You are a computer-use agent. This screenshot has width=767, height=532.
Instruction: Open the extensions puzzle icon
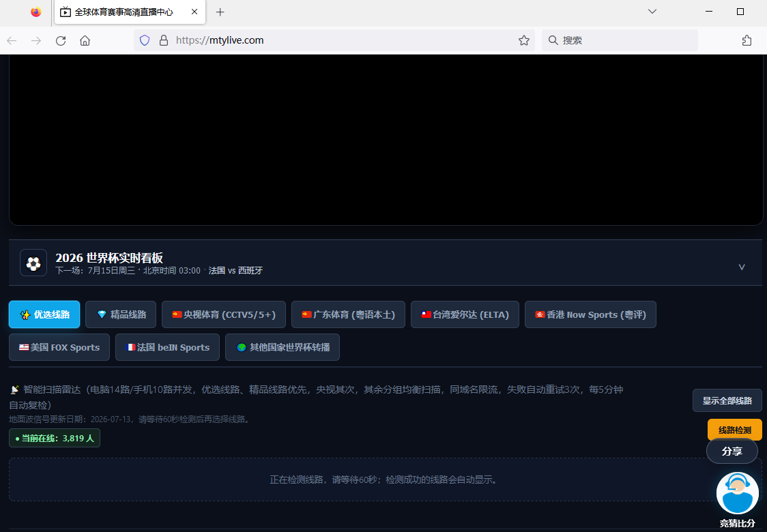coord(747,41)
